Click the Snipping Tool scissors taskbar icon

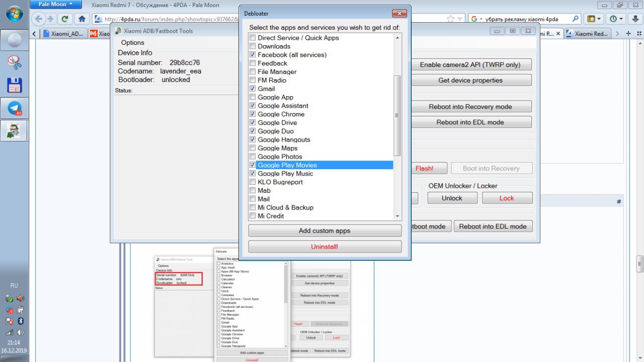pos(14,62)
